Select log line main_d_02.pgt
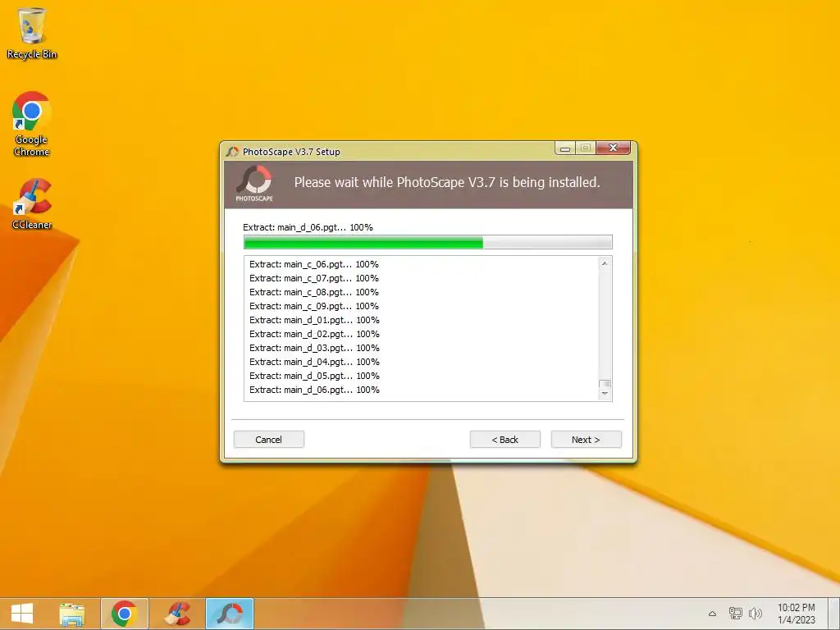Image resolution: width=840 pixels, height=630 pixels. [314, 334]
